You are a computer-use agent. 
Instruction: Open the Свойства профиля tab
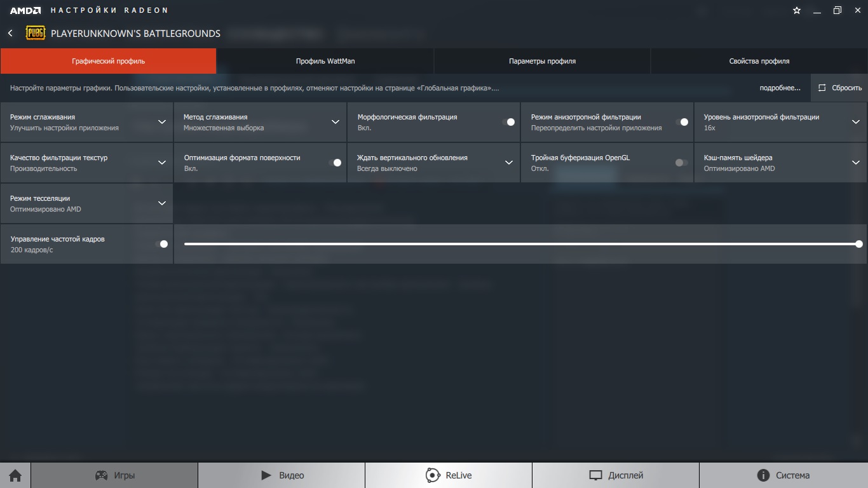pos(759,61)
